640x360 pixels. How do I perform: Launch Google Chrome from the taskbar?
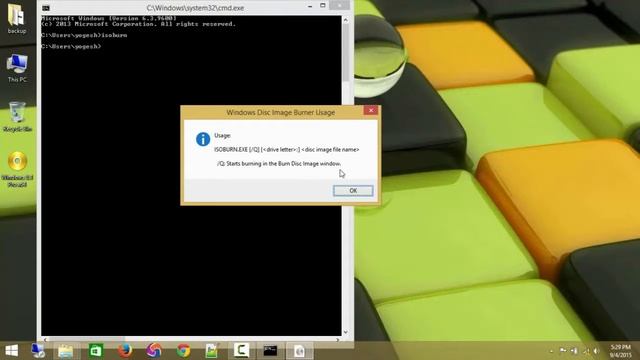click(183, 351)
